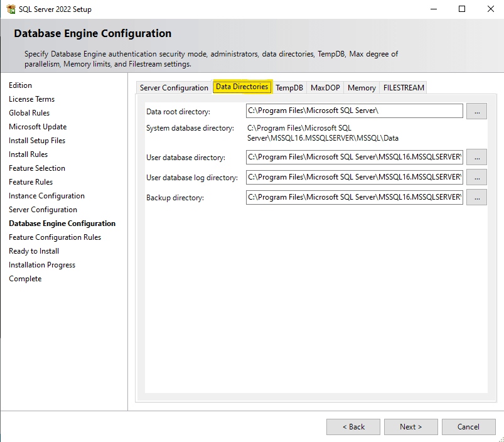
Task: Click Feature Selection in the step list
Action: [37, 168]
